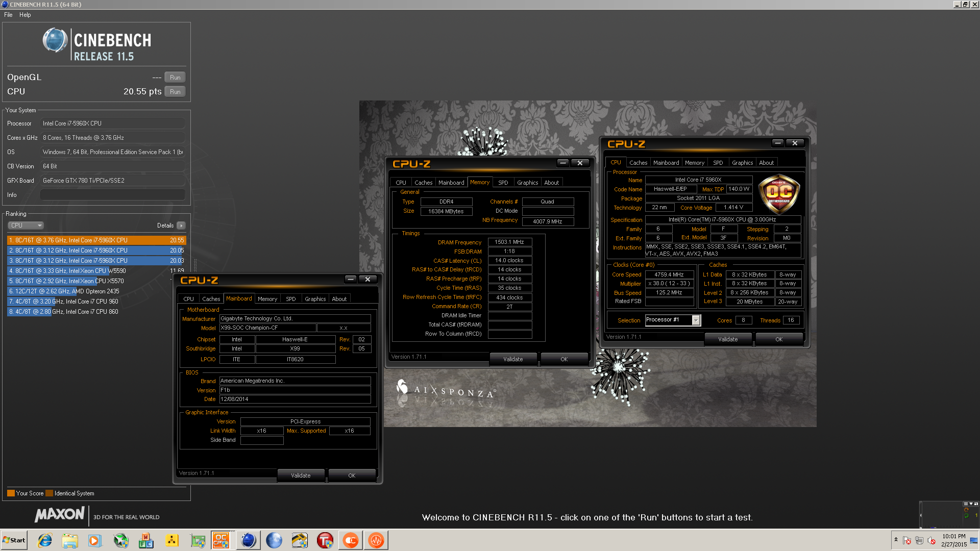Viewport: 980px width, 551px height.
Task: Switch to Cinebench via its taskbar icon
Action: click(249, 540)
